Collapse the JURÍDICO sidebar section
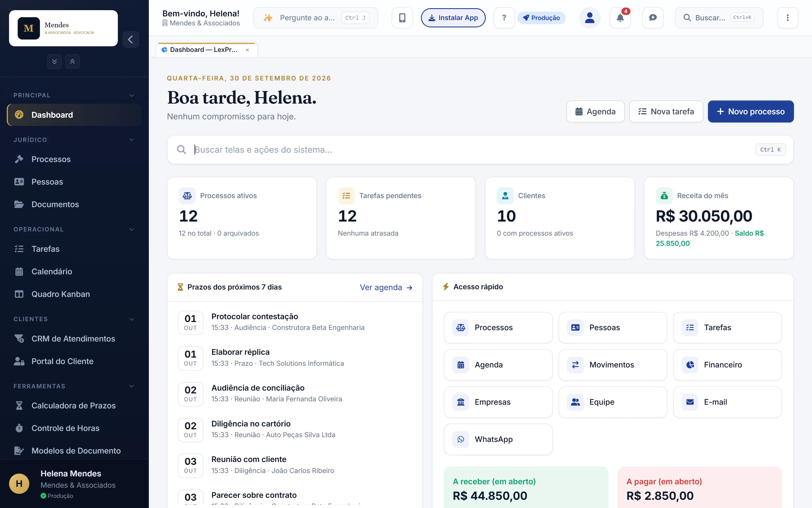Screen dimensions: 812x508 [x=74, y=140]
